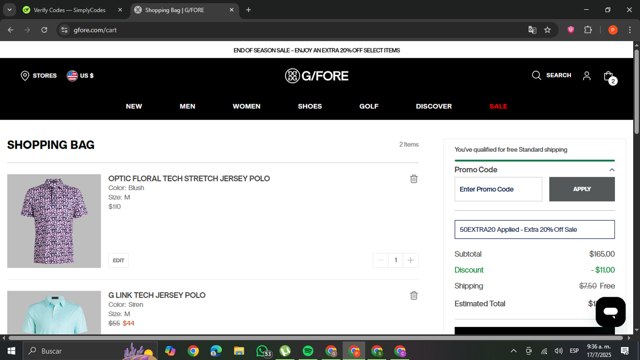View G Link polo thumbnail
This screenshot has height=360, width=640.
tap(54, 312)
